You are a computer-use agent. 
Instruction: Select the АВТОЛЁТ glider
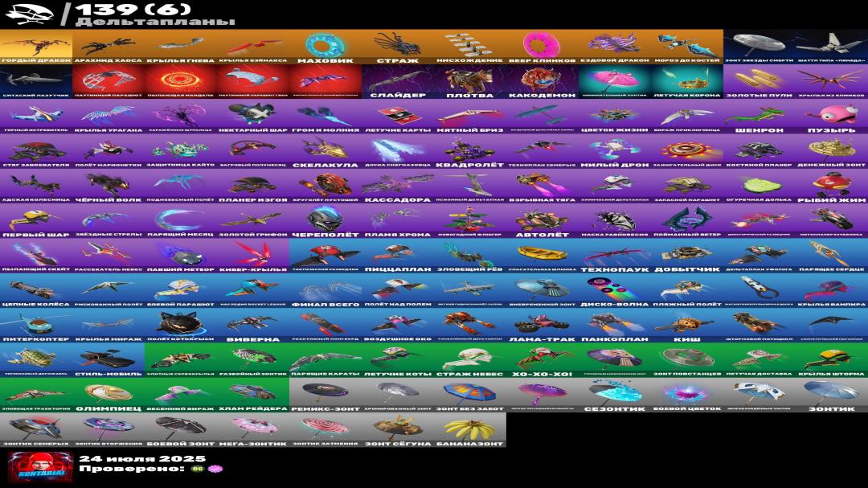pos(542,221)
